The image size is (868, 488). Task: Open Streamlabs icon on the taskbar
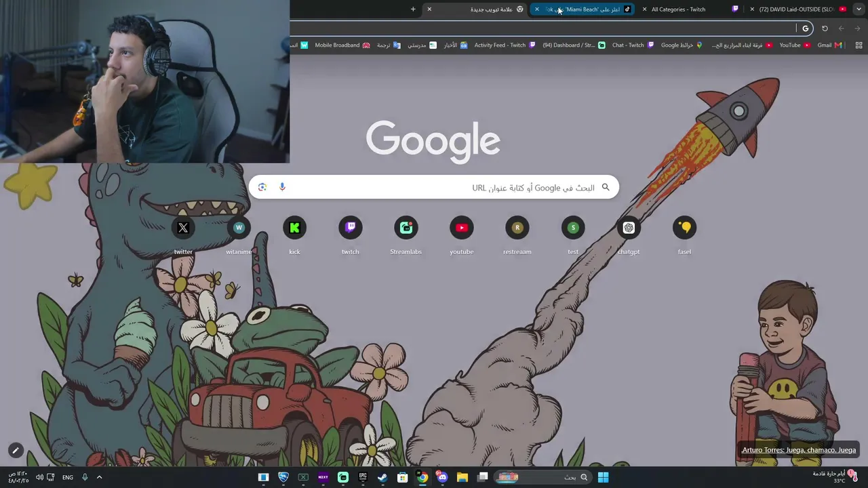(x=343, y=477)
